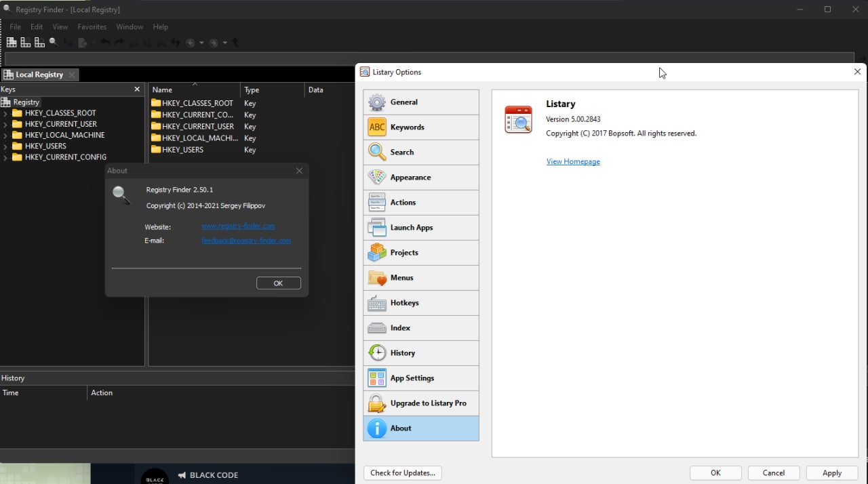868x484 pixels.
Task: Open Keywords section in Listary Options
Action: (421, 127)
